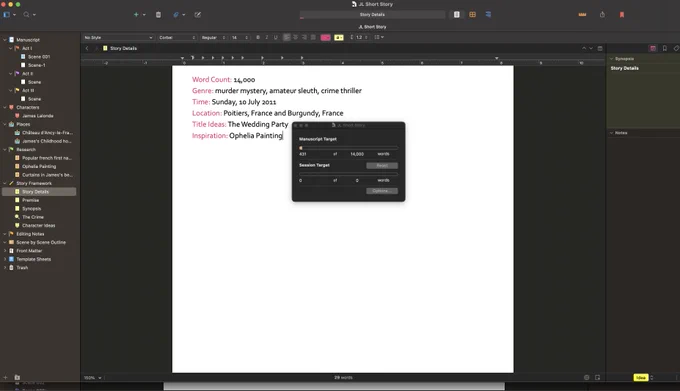Viewport: 680px width, 391px height.
Task: Click the yellow highlight color swatch
Action: coord(339,38)
